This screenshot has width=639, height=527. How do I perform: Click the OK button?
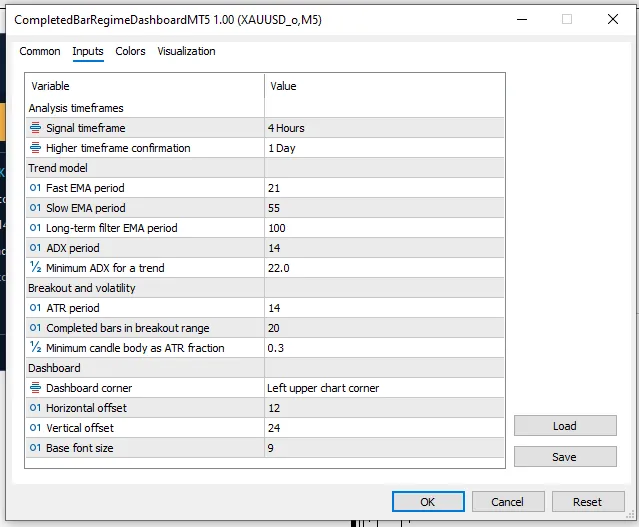pos(428,502)
